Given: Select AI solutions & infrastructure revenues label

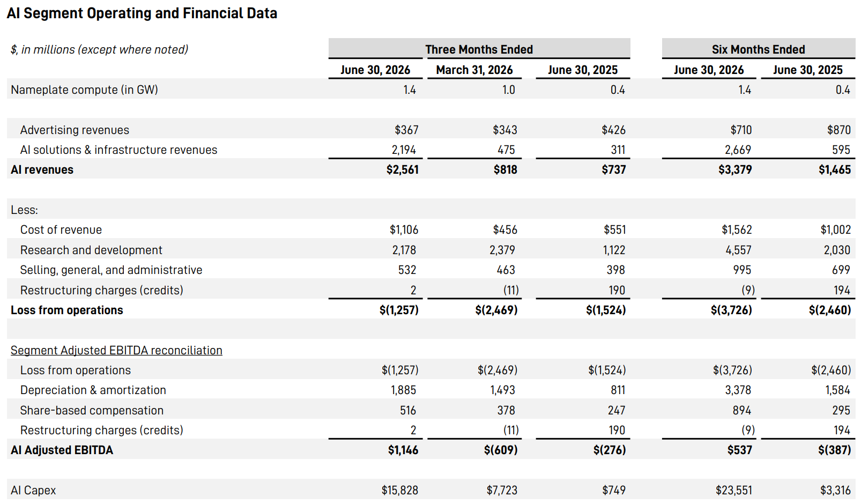Looking at the screenshot, I should [118, 150].
